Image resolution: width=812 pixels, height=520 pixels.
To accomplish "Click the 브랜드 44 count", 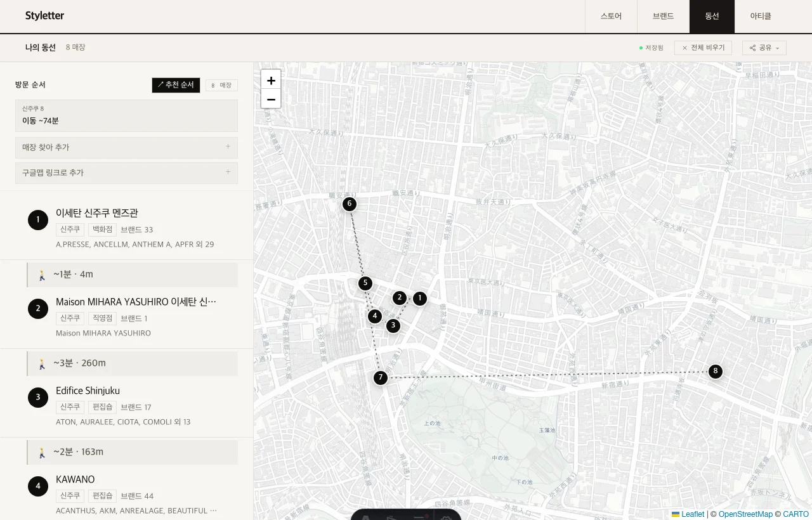I will pyautogui.click(x=137, y=496).
